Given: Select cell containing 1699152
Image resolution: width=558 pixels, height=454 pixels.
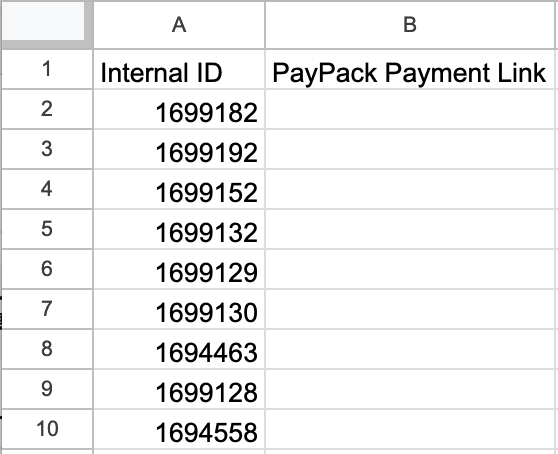Looking at the screenshot, I should 179,189.
